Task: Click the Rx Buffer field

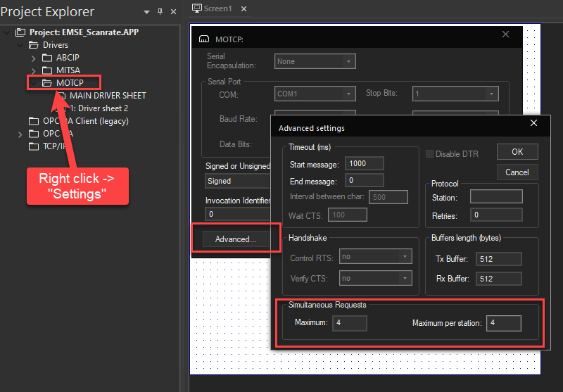Action: [499, 279]
